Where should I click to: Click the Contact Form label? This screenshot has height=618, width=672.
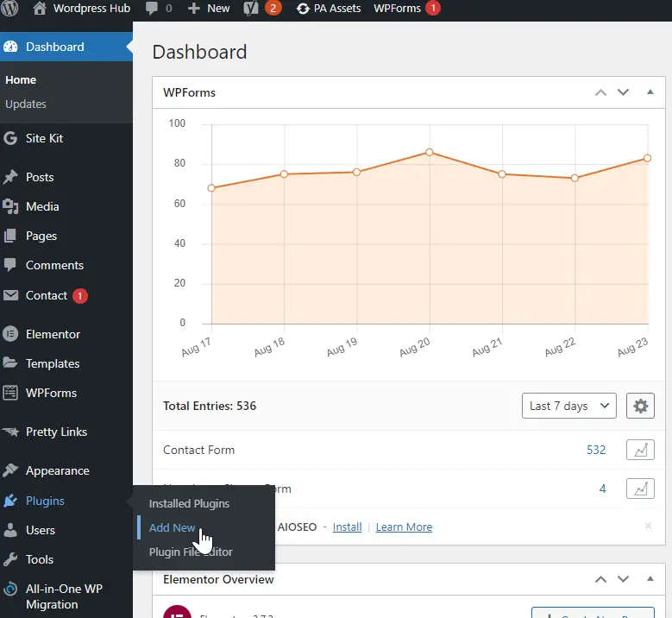(x=199, y=450)
